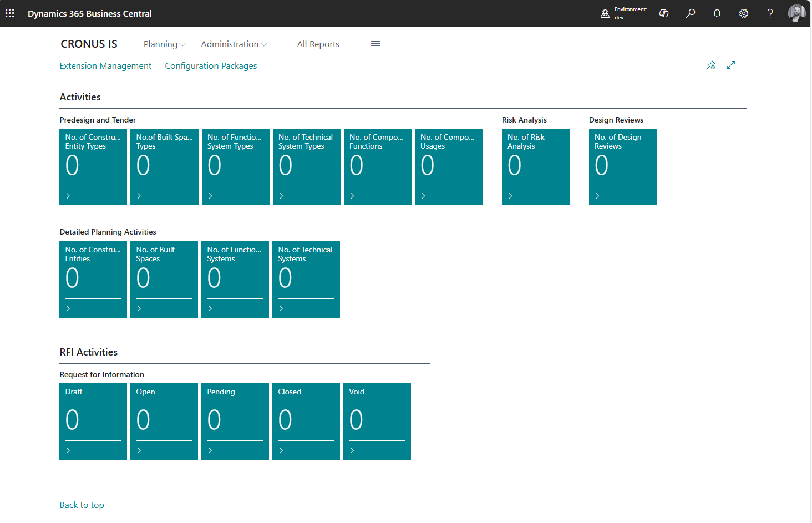Show more options via the hamburger menu
Image resolution: width=812 pixels, height=523 pixels.
[375, 44]
